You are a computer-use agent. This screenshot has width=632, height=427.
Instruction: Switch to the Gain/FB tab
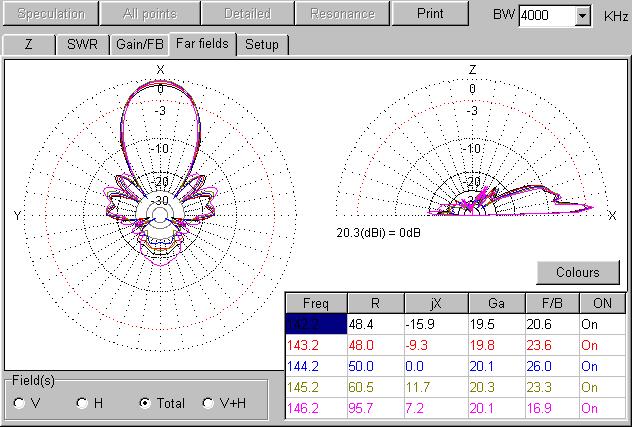[139, 45]
